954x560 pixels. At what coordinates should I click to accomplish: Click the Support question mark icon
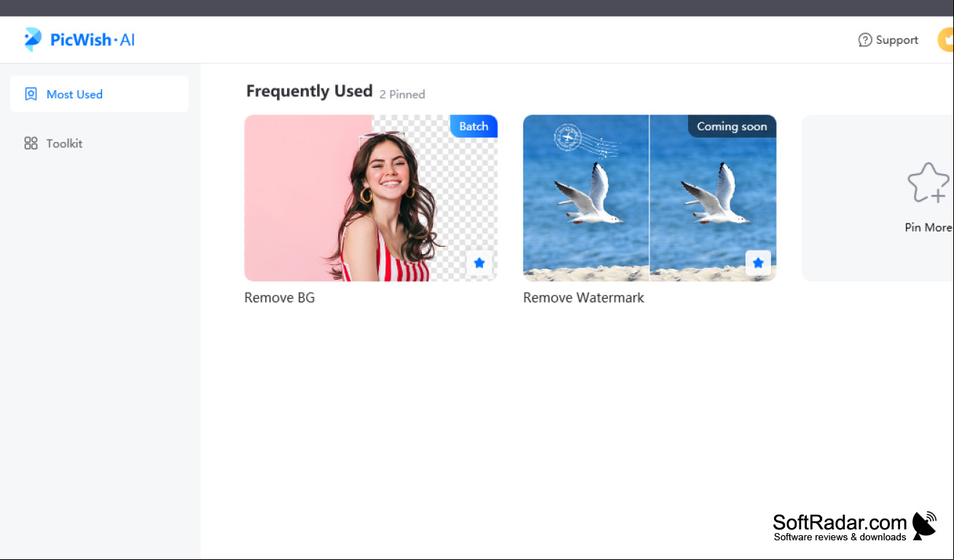[865, 40]
